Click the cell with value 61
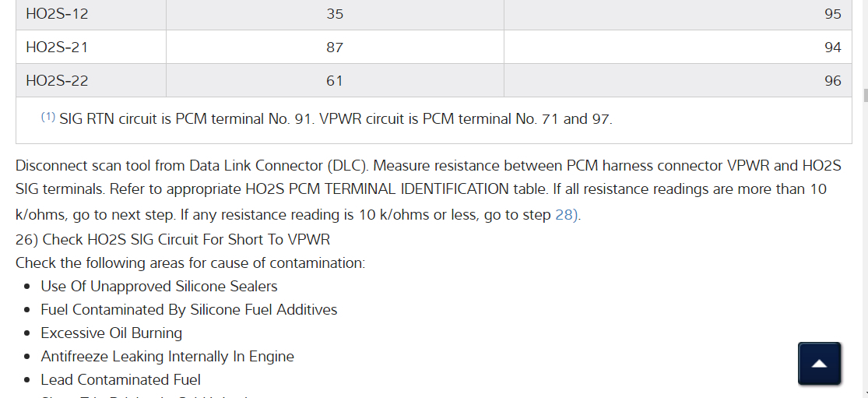 (x=335, y=80)
